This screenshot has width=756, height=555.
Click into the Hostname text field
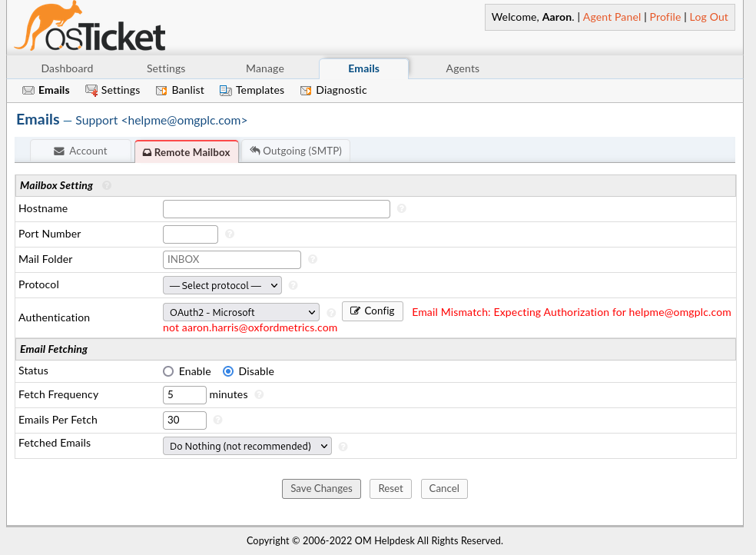277,208
